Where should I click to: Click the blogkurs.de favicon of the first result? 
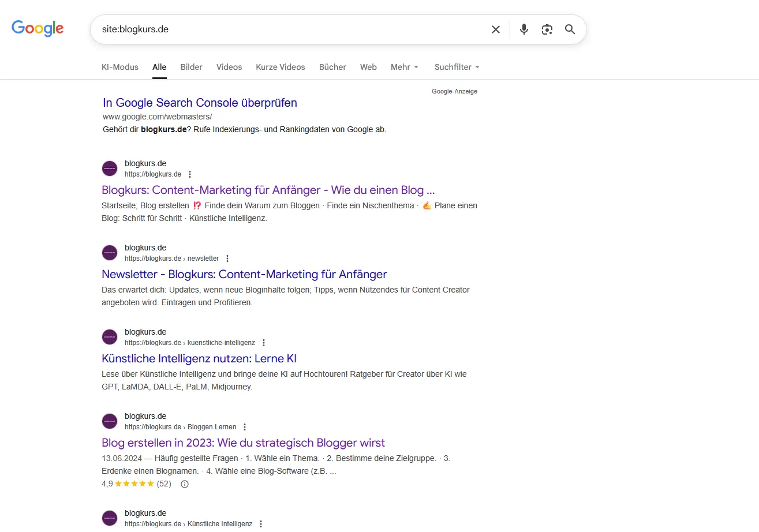tap(109, 168)
